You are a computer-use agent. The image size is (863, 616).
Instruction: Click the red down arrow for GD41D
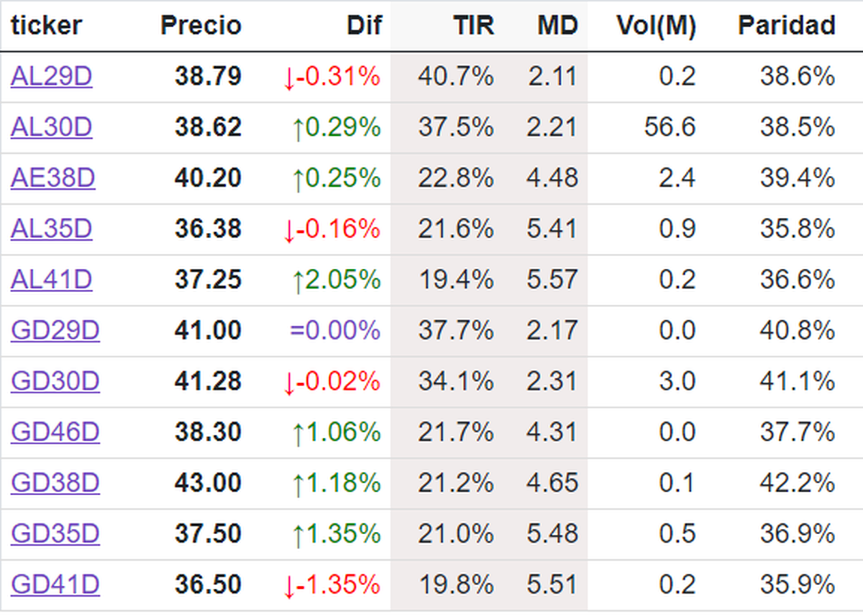tap(289, 587)
